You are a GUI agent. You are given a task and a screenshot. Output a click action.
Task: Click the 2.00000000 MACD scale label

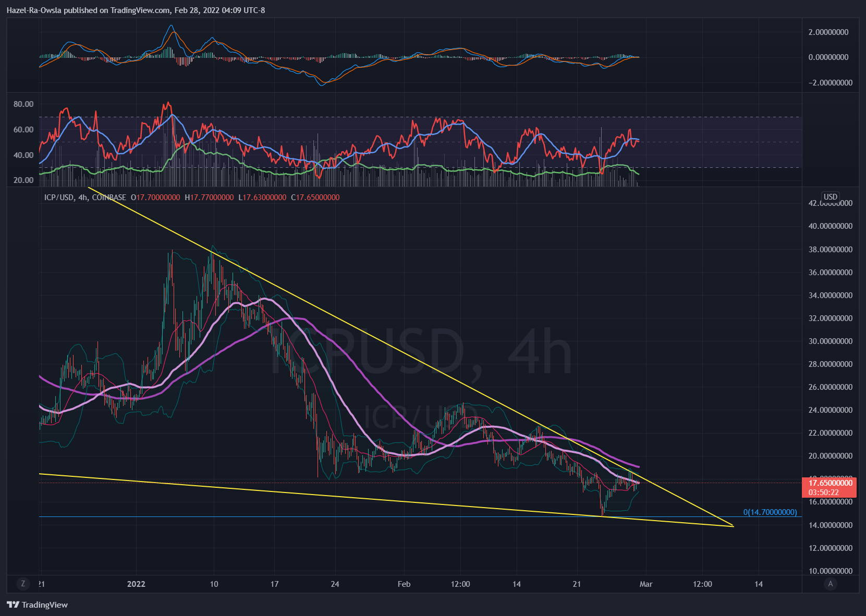click(828, 32)
